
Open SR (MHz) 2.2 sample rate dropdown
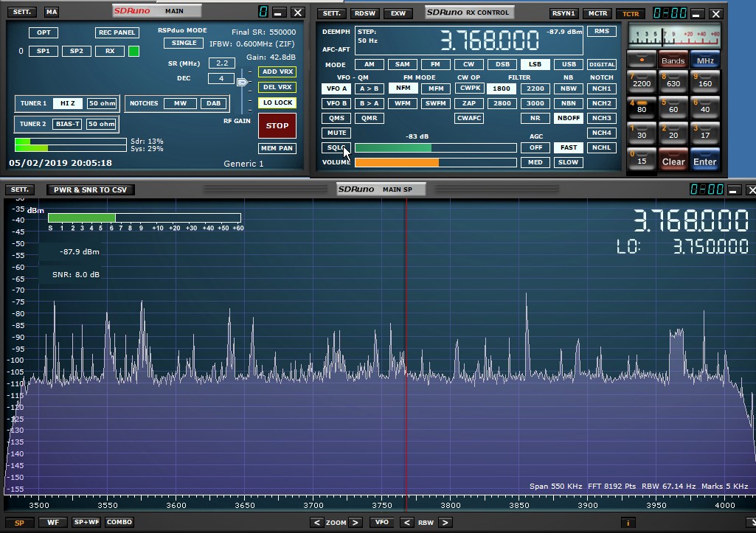(x=222, y=63)
